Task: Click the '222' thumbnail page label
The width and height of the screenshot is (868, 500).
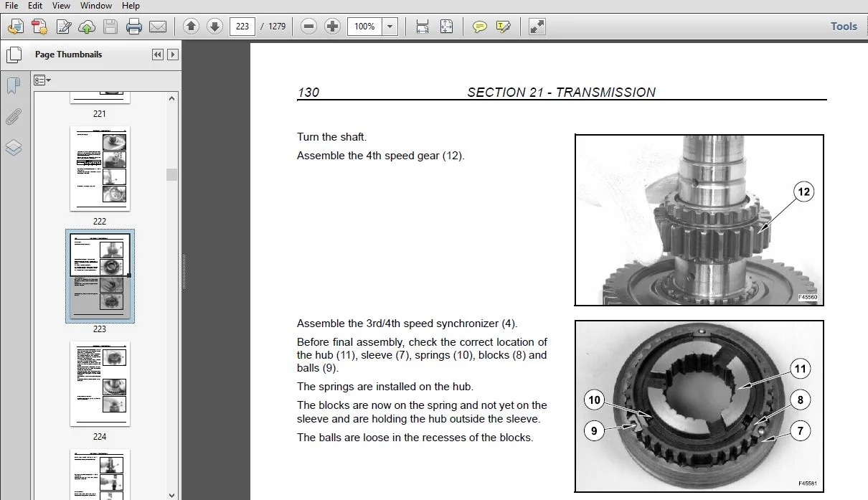Action: click(x=100, y=221)
